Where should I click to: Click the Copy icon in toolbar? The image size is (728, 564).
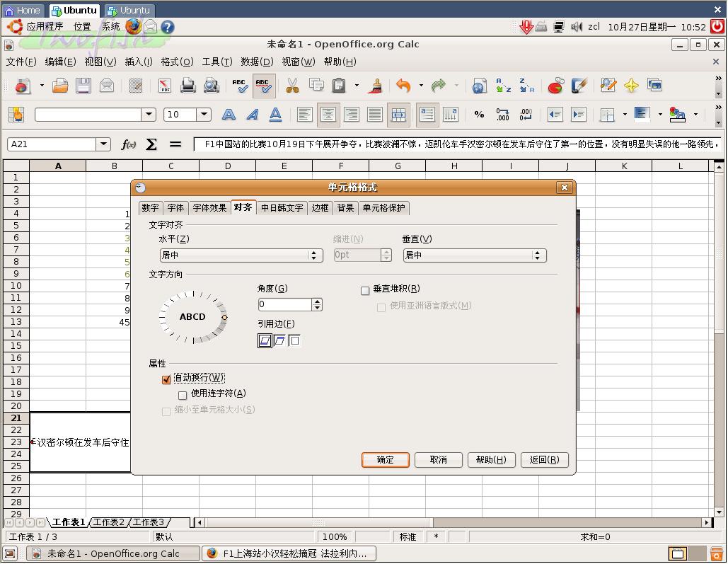[x=316, y=86]
